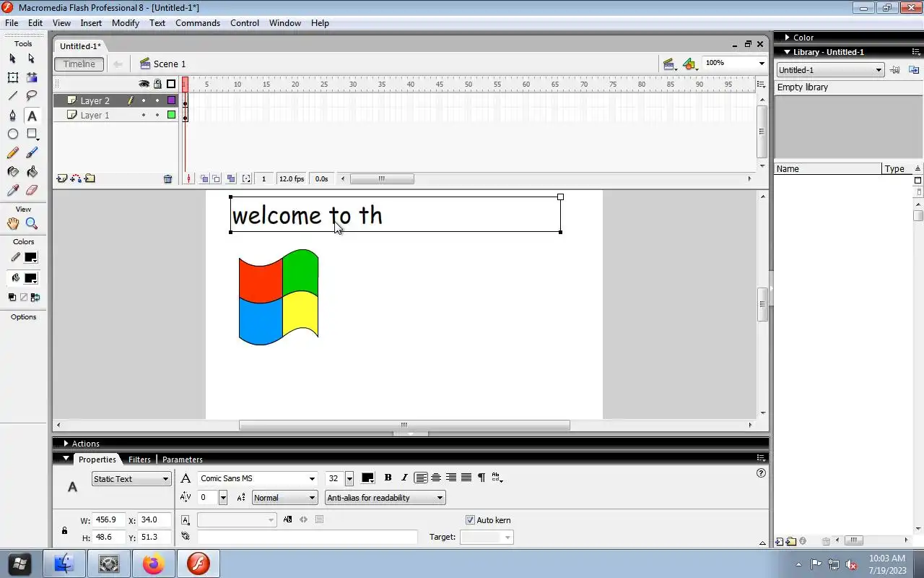Viewport: 924px width, 578px height.
Task: Switch to the Filters tab
Action: [x=139, y=460]
